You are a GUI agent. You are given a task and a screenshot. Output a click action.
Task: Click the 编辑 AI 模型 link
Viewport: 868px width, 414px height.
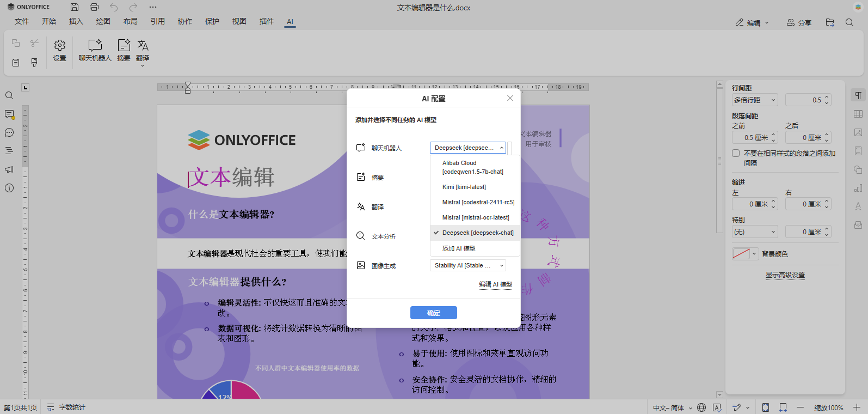coord(495,284)
